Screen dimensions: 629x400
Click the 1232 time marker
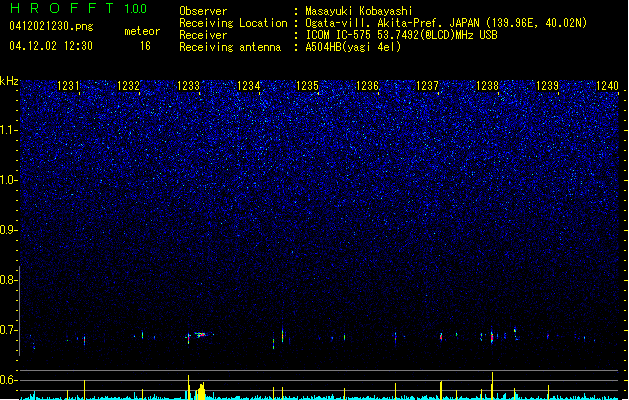[x=128, y=86]
